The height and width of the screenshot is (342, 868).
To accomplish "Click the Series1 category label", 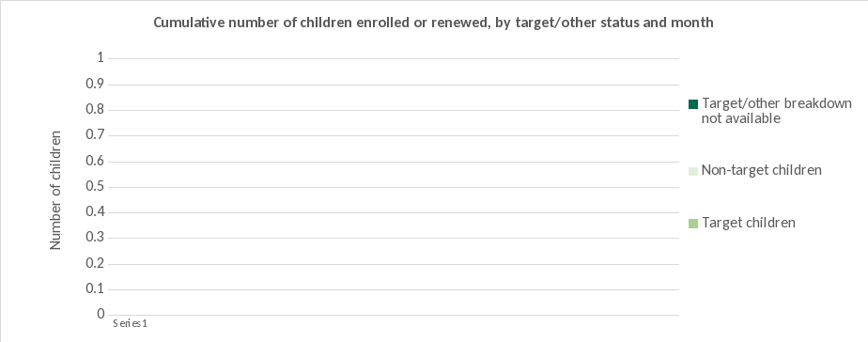I will pos(130,324).
